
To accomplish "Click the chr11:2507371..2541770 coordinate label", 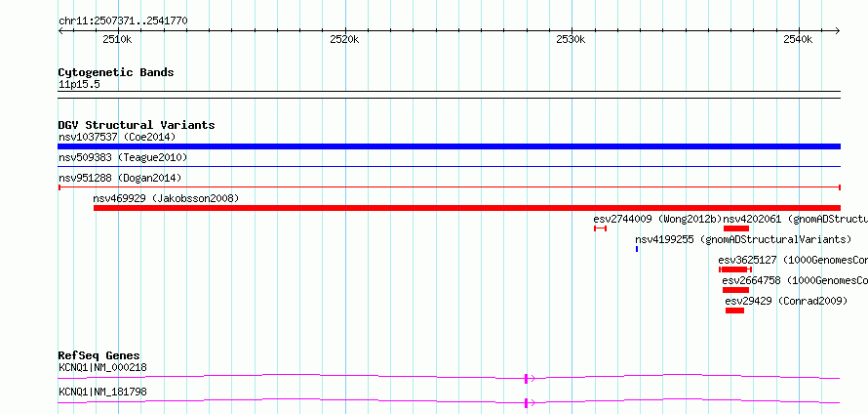I will coord(123,21).
